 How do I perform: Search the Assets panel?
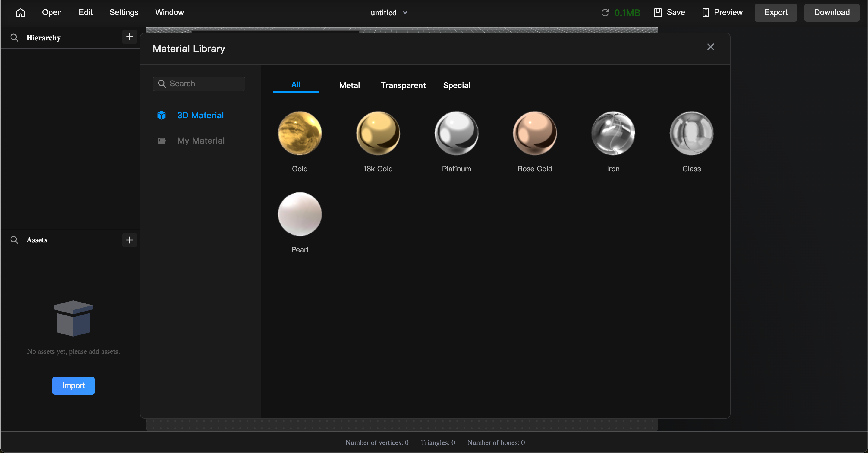pos(14,240)
